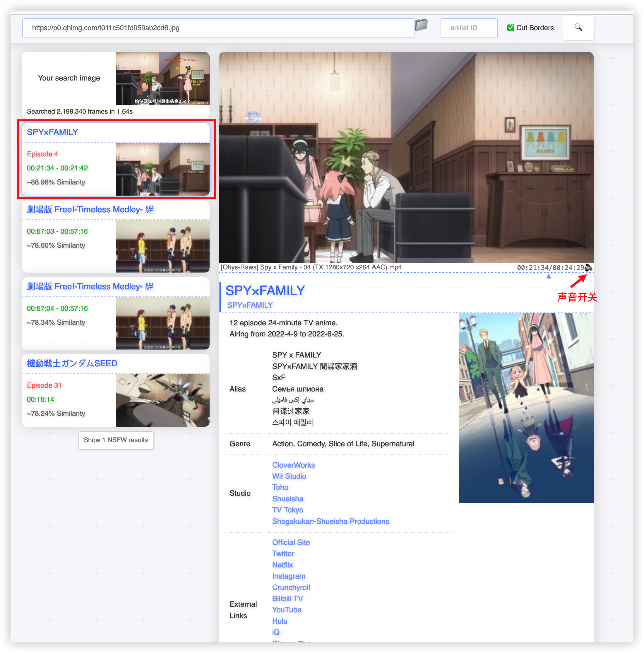This screenshot has height=653, width=644.
Task: Click the SPY×FAMILY poster cover image
Action: coord(526,408)
